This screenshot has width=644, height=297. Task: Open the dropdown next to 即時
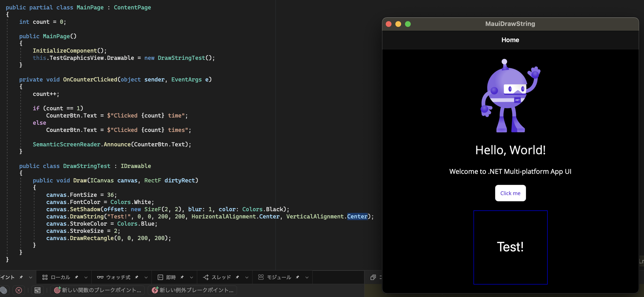point(191,277)
